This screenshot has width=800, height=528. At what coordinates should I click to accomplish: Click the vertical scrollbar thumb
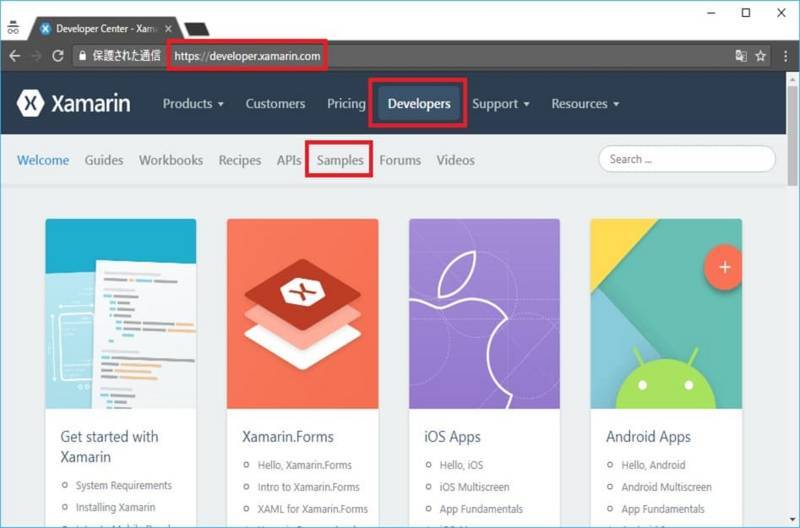793,135
